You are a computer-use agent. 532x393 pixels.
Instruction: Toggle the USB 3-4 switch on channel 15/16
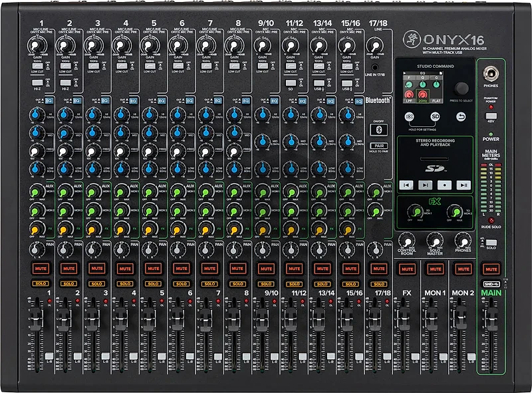[347, 83]
